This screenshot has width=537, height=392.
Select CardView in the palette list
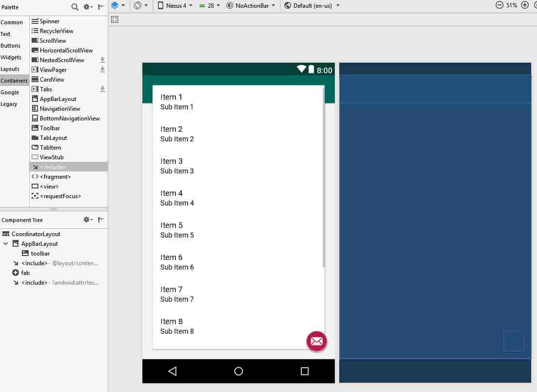tap(52, 80)
